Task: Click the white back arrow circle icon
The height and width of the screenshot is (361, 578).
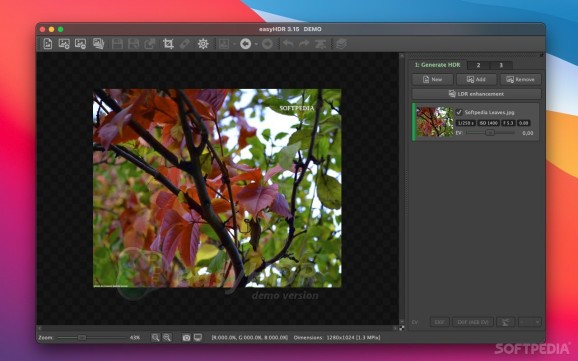Action: [x=246, y=44]
